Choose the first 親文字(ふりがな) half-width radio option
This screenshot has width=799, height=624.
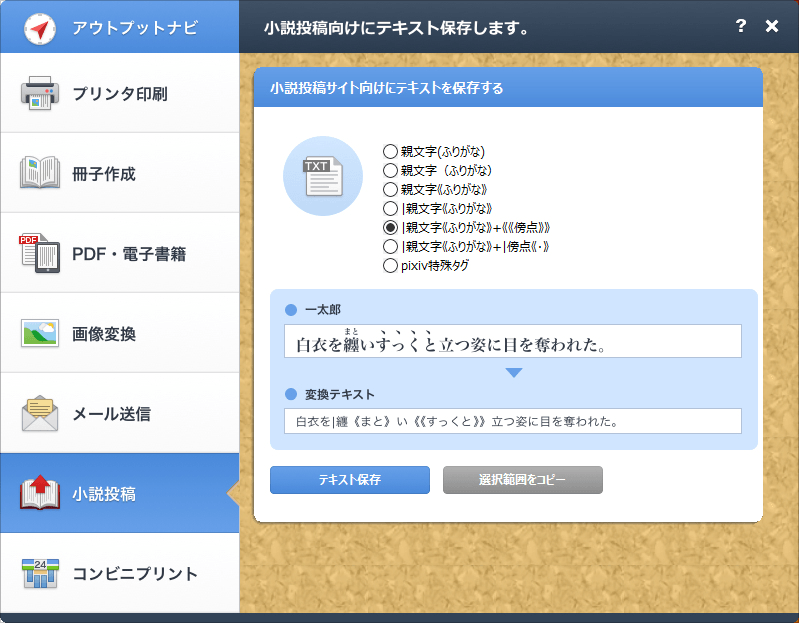click(x=390, y=152)
